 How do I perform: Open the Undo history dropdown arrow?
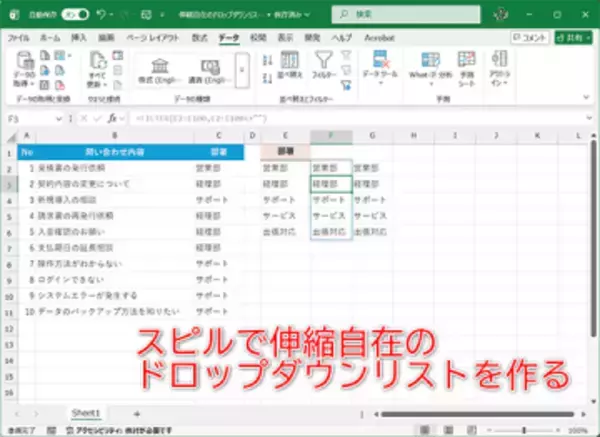tap(111, 15)
